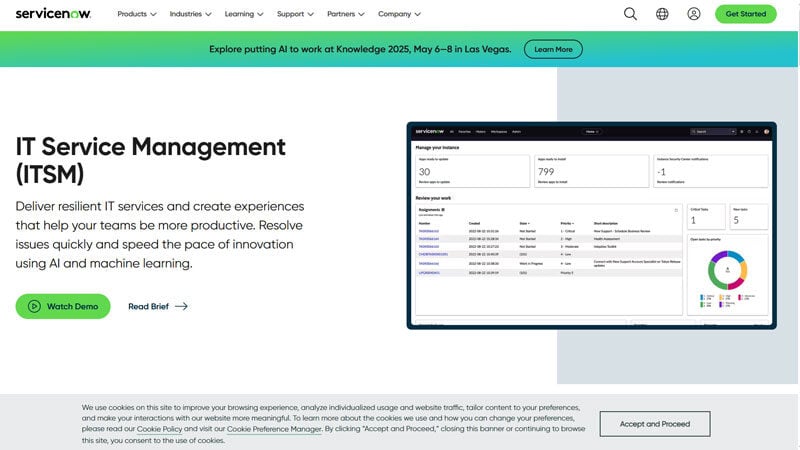800x450 pixels.
Task: Open the Support navigation menu
Action: [x=295, y=15]
